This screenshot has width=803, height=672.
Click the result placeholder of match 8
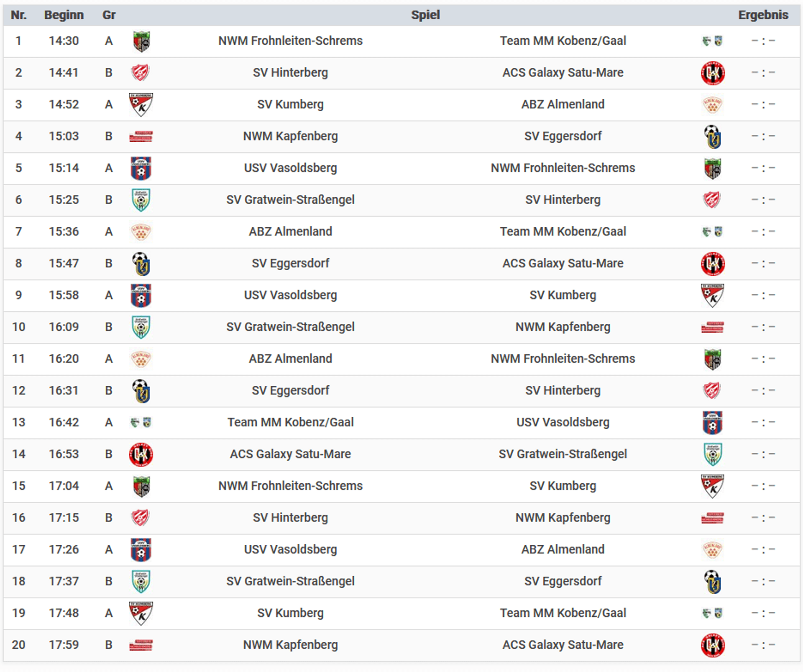click(763, 263)
